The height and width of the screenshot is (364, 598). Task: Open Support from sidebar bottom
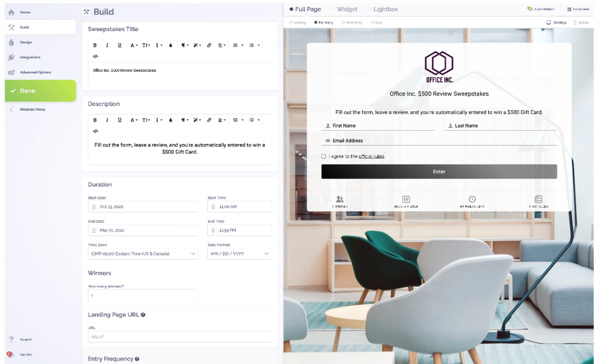click(21, 339)
